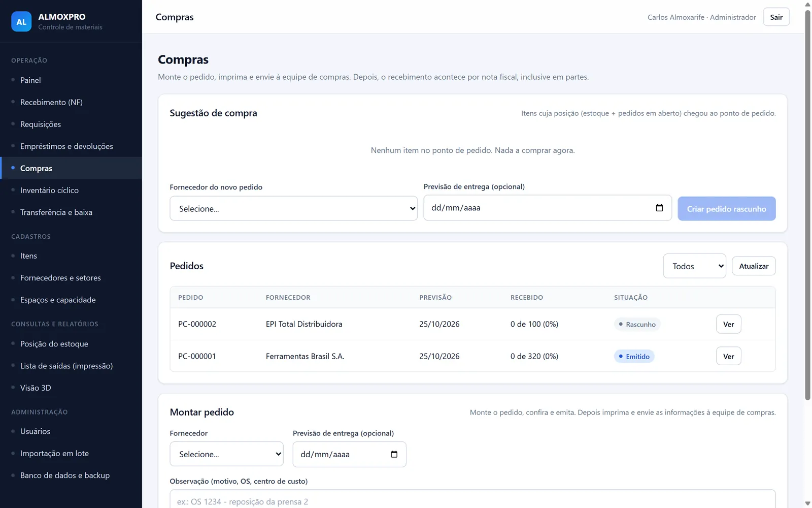Click EPI Total Distribuidora cell
Viewport: 812px width, 508px height.
click(x=304, y=324)
